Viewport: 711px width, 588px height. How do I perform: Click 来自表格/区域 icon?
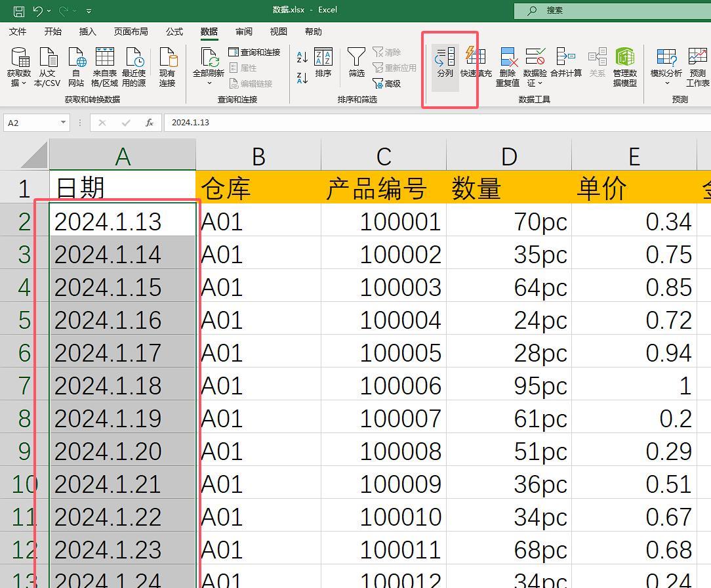(105, 57)
